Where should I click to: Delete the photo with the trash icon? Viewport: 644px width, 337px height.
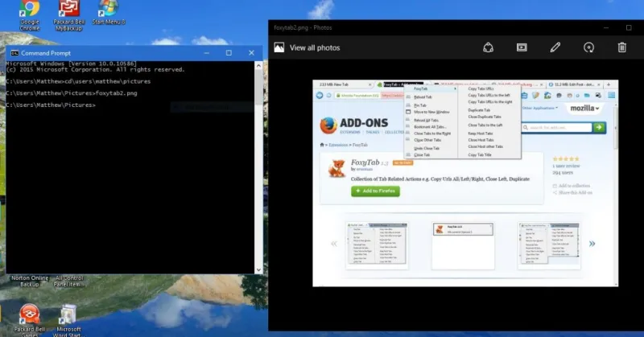621,47
